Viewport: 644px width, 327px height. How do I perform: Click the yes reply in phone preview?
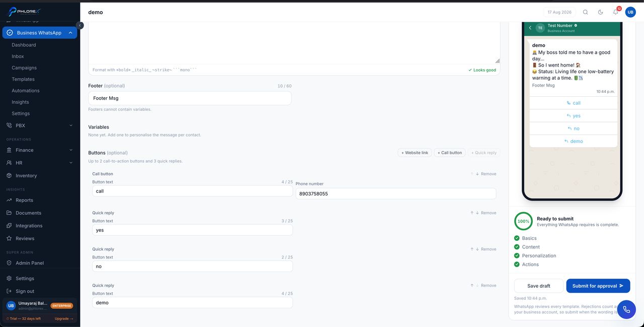coord(574,116)
